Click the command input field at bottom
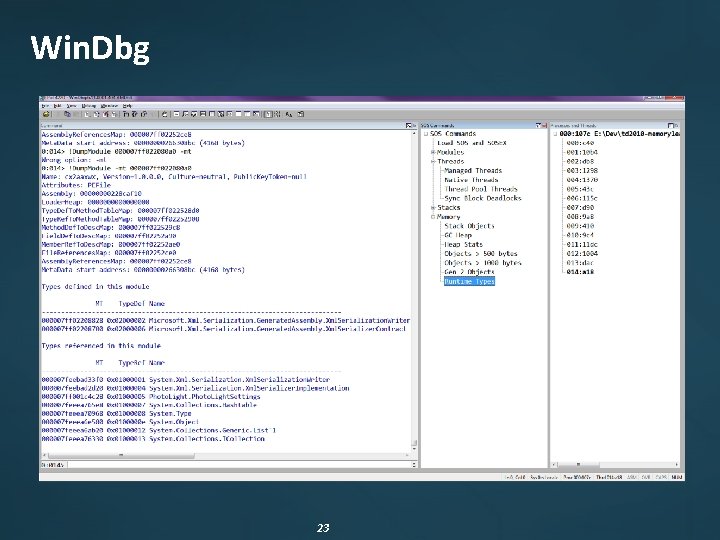The width and height of the screenshot is (720, 540). 239,465
